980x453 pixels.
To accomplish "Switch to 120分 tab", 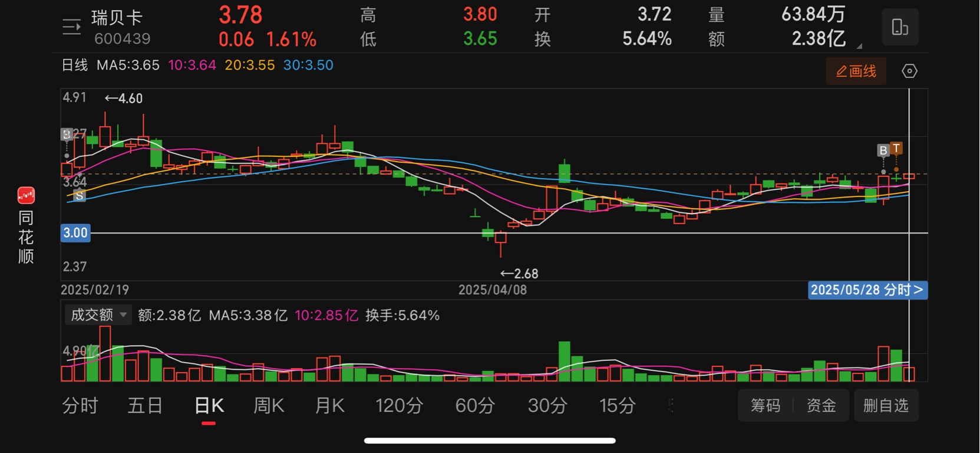I will point(400,406).
